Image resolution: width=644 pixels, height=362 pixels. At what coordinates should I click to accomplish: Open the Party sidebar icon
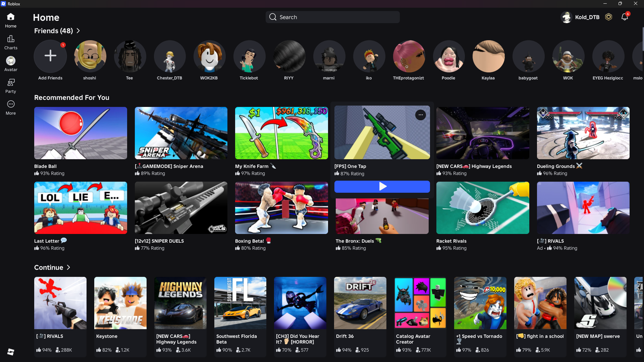(x=11, y=82)
